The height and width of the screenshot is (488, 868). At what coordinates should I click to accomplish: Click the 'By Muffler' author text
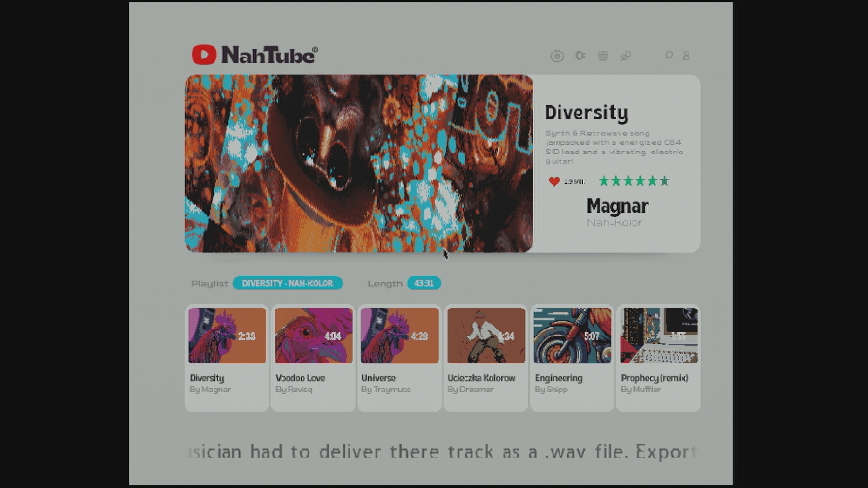pyautogui.click(x=641, y=389)
